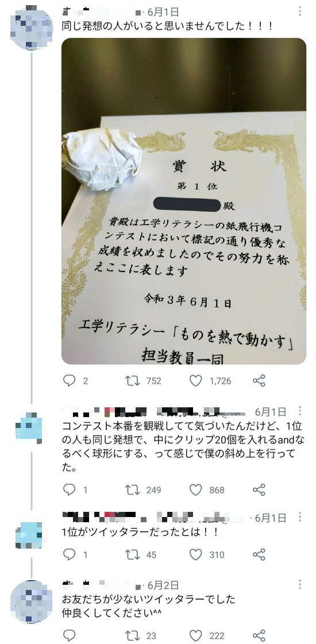The image size is (316, 644).
Task: Share the tweet with 310 likes
Action: (x=259, y=555)
